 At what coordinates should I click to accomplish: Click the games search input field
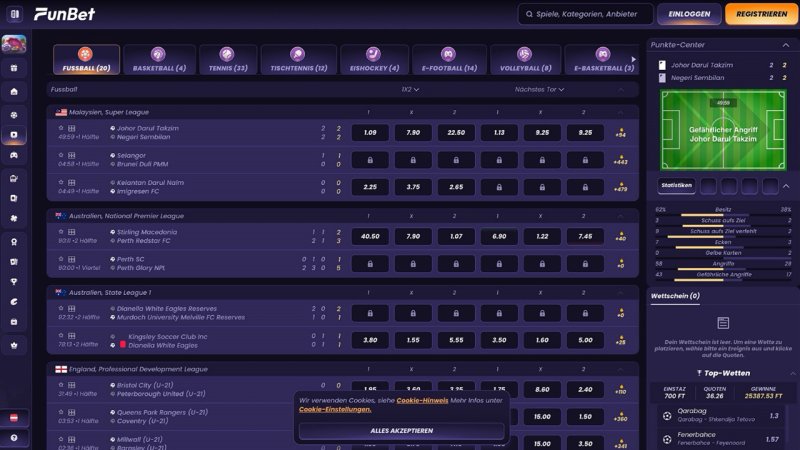click(x=585, y=14)
